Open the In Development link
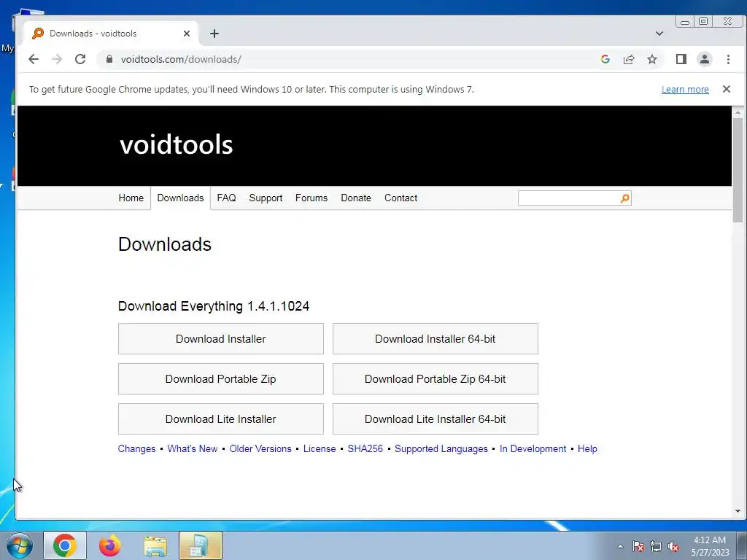The width and height of the screenshot is (747, 560). point(533,448)
